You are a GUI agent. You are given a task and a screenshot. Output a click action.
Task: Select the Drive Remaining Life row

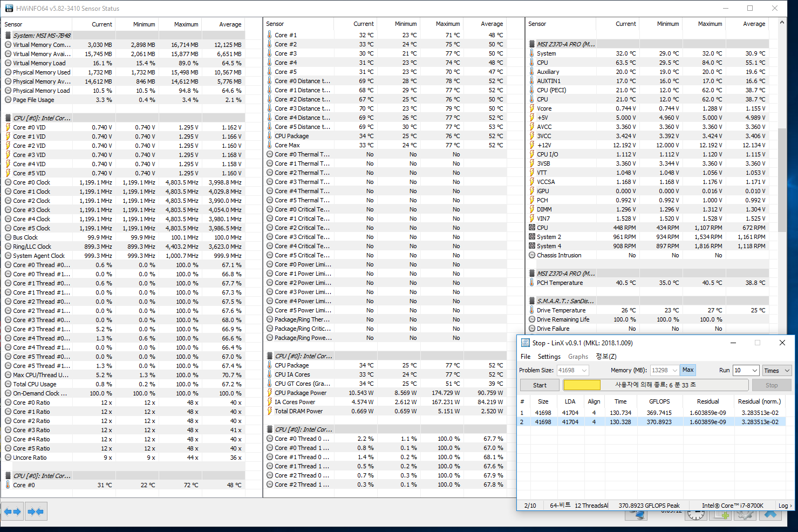(x=648, y=319)
